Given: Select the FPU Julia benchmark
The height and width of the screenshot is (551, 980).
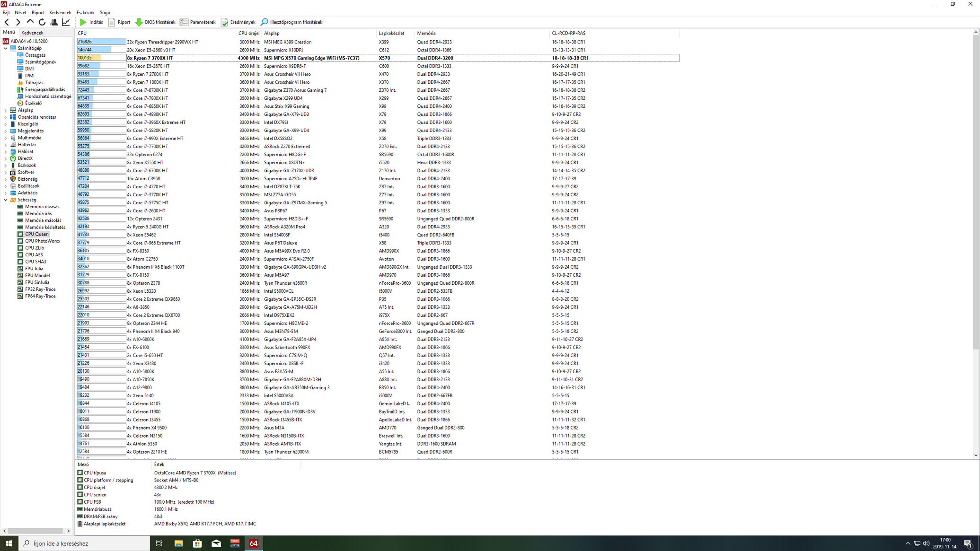Looking at the screenshot, I should 34,269.
